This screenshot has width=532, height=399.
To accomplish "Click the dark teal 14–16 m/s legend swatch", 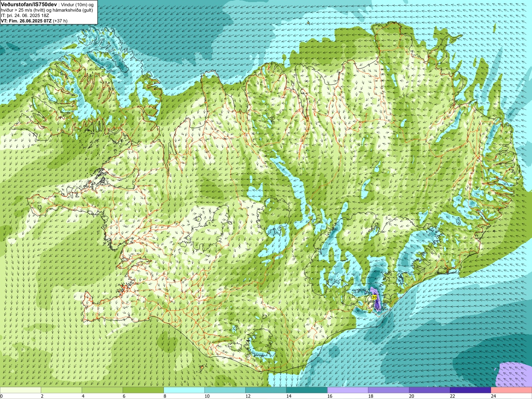I will 307,390.
